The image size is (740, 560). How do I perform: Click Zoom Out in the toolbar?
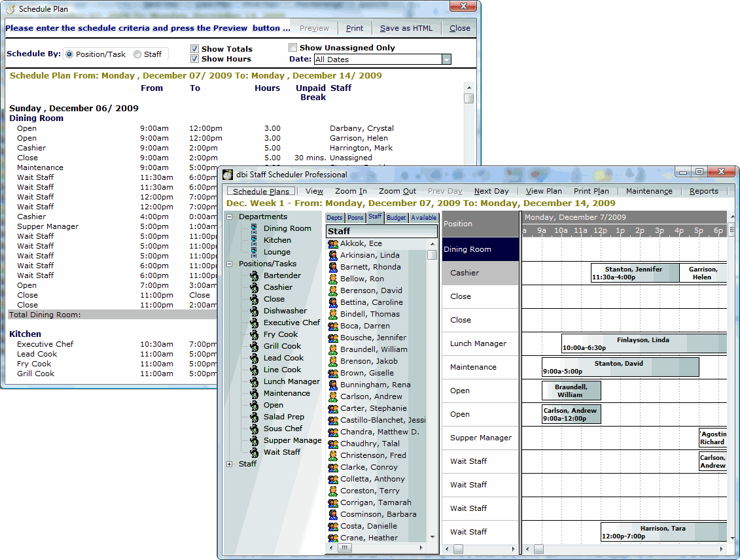click(x=397, y=191)
